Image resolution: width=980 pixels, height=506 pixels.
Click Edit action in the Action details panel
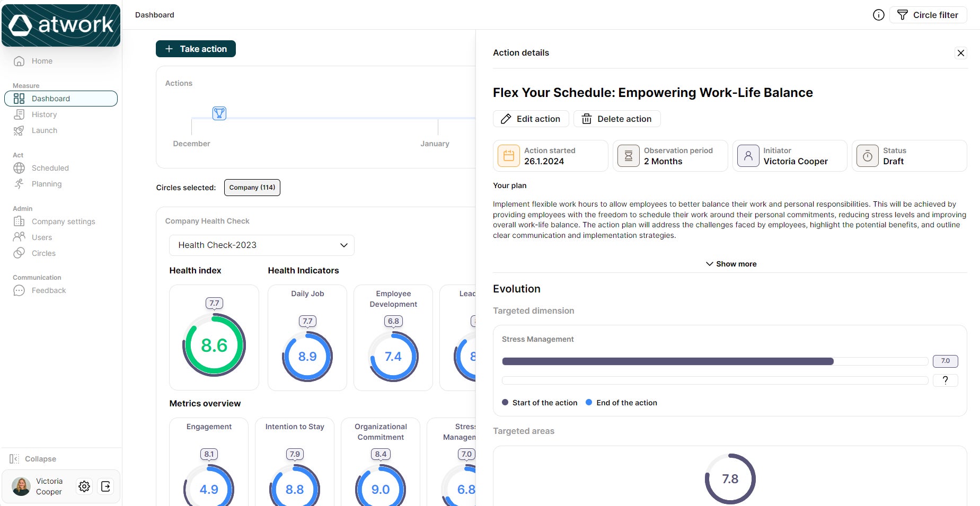click(x=531, y=119)
